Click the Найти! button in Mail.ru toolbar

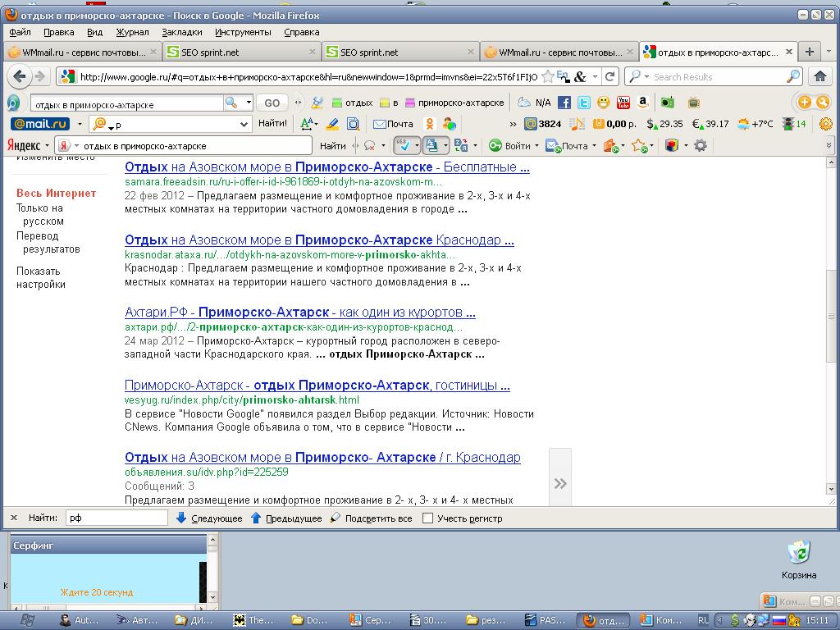pos(272,124)
